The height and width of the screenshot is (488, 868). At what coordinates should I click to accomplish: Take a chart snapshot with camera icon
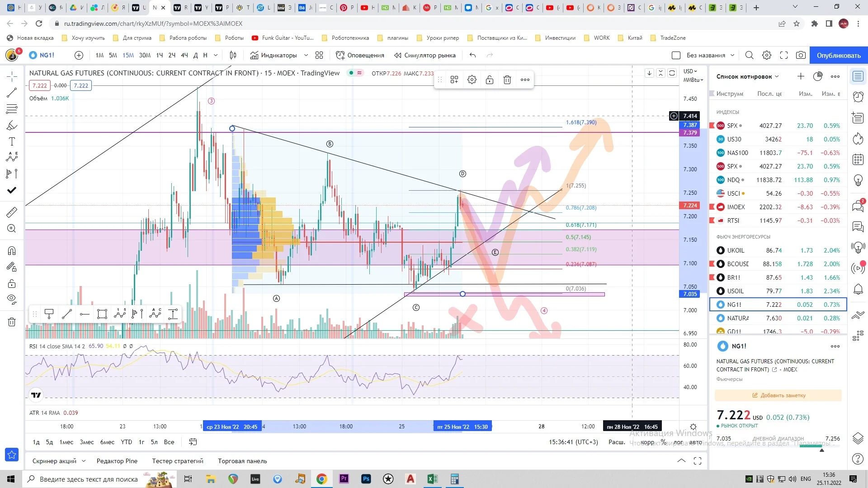coord(801,55)
